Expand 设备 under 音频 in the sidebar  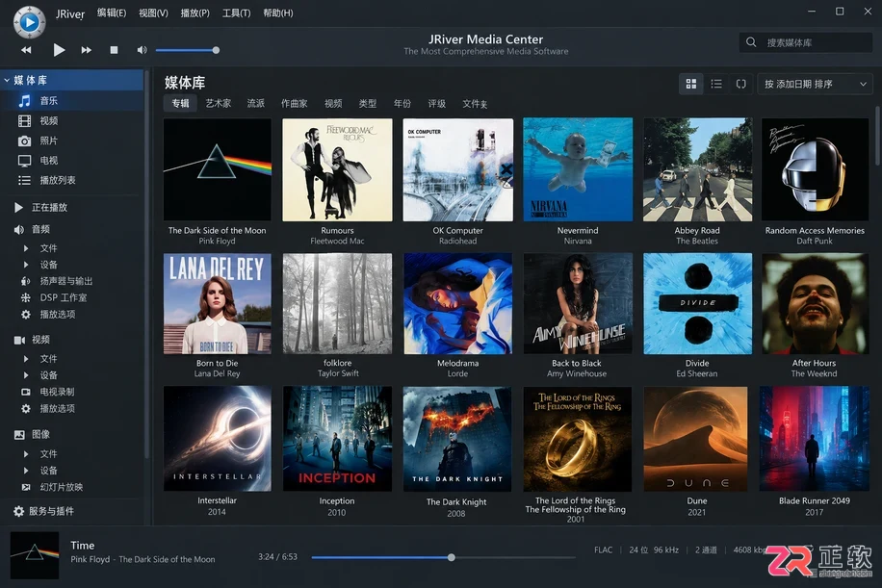[x=26, y=265]
